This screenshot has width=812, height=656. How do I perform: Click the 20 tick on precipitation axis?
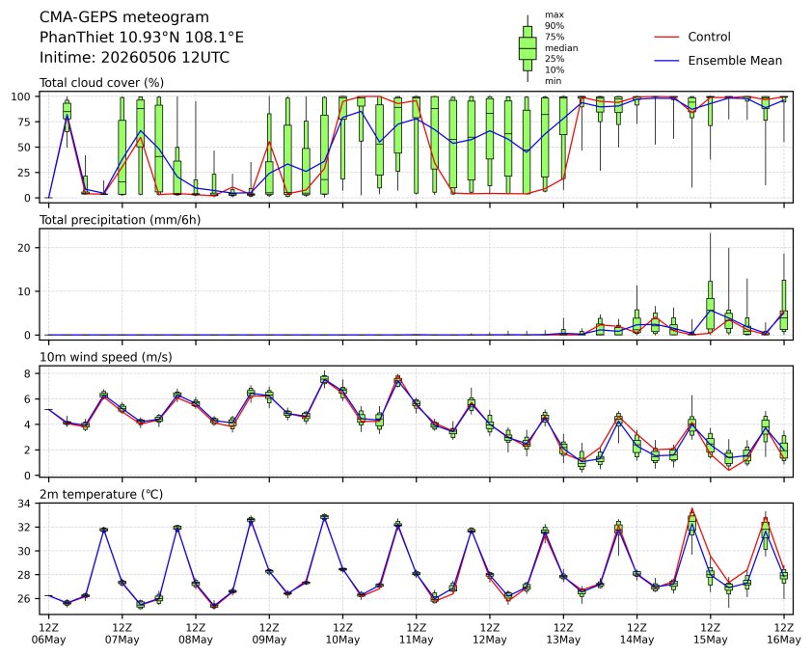[25, 248]
